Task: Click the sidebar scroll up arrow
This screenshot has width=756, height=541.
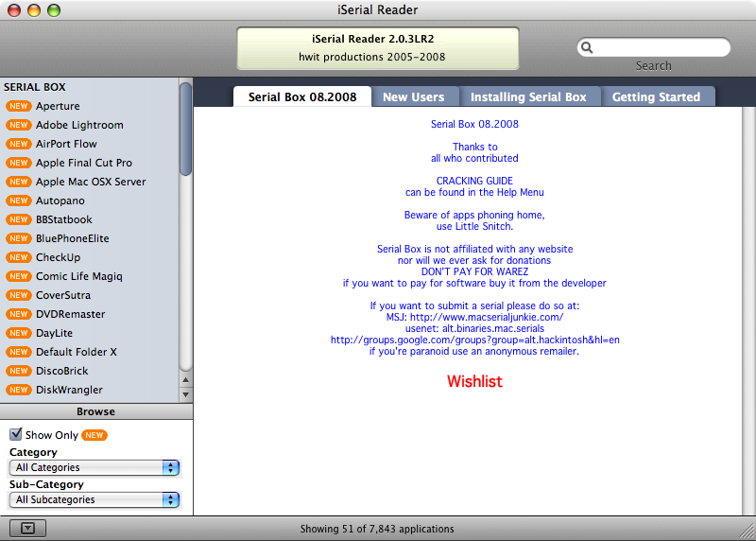Action: click(185, 380)
